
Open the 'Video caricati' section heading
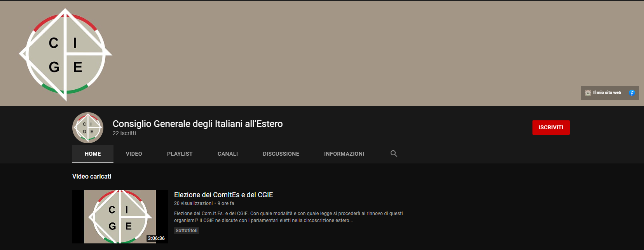coord(92,176)
